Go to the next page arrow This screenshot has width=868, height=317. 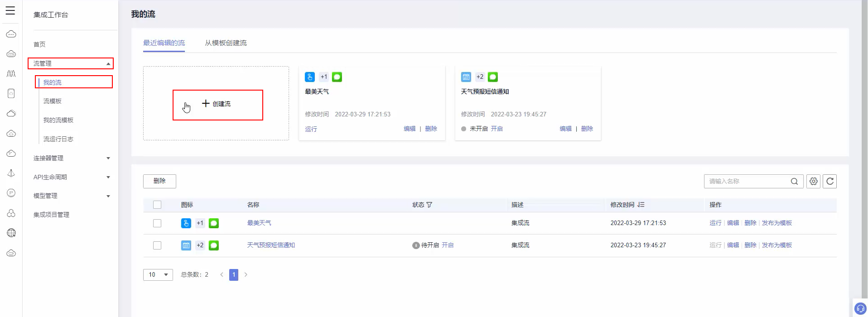(x=246, y=274)
